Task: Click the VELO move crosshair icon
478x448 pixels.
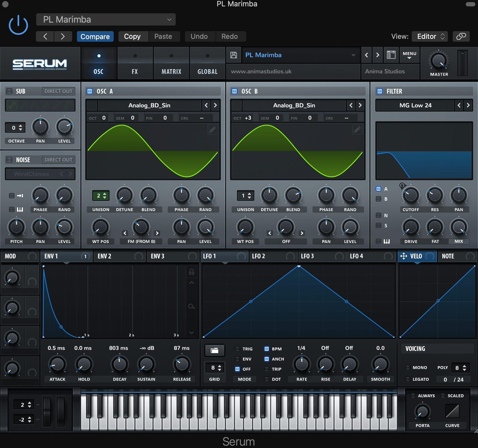Action: coord(403,256)
